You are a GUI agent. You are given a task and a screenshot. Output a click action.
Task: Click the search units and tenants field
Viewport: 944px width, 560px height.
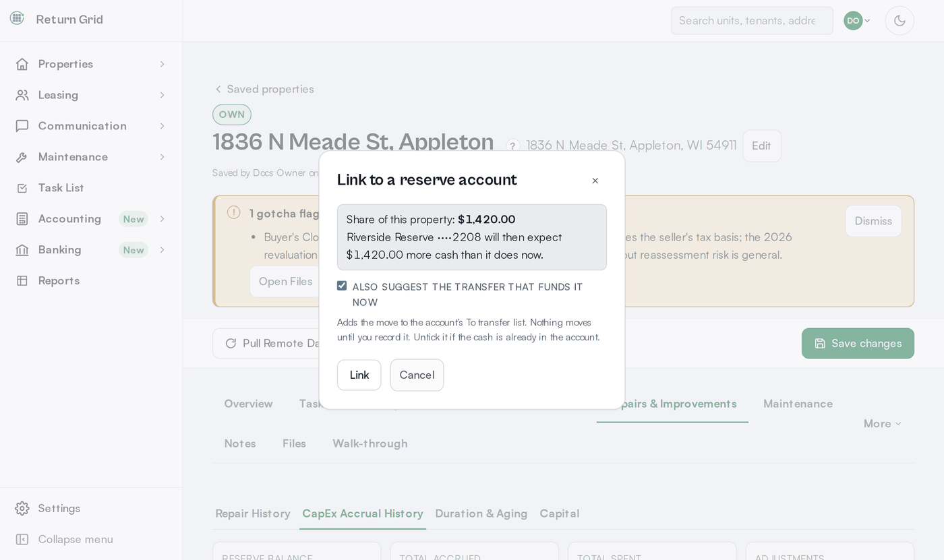752,21
